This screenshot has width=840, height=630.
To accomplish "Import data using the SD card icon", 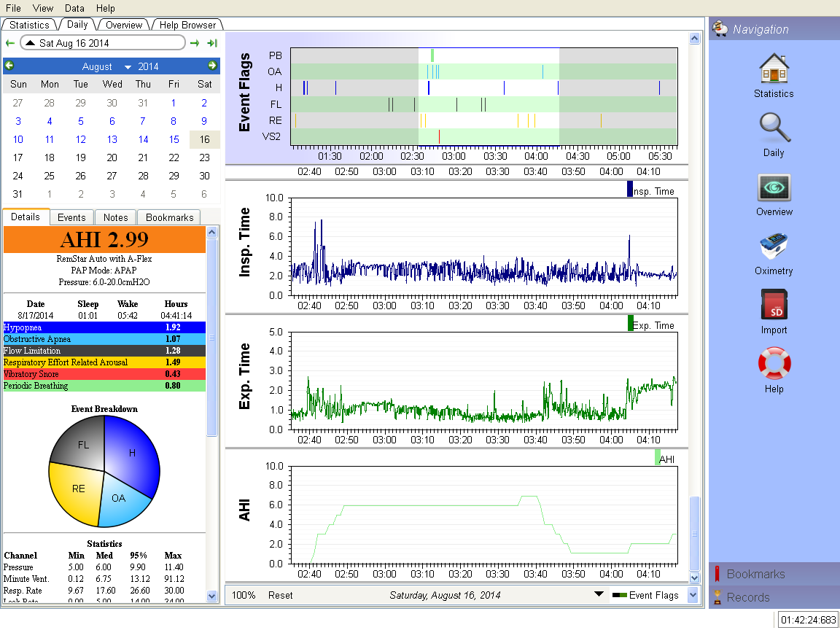I will (x=774, y=305).
